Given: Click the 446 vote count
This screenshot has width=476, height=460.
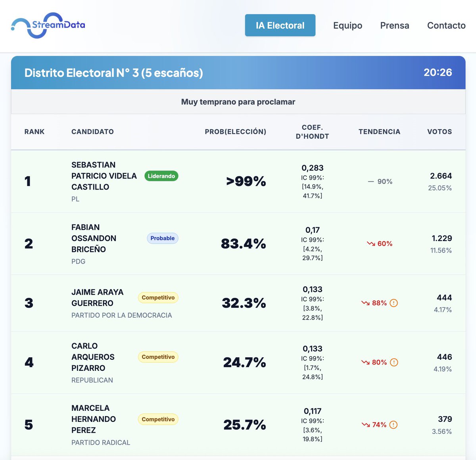Looking at the screenshot, I should point(444,357).
